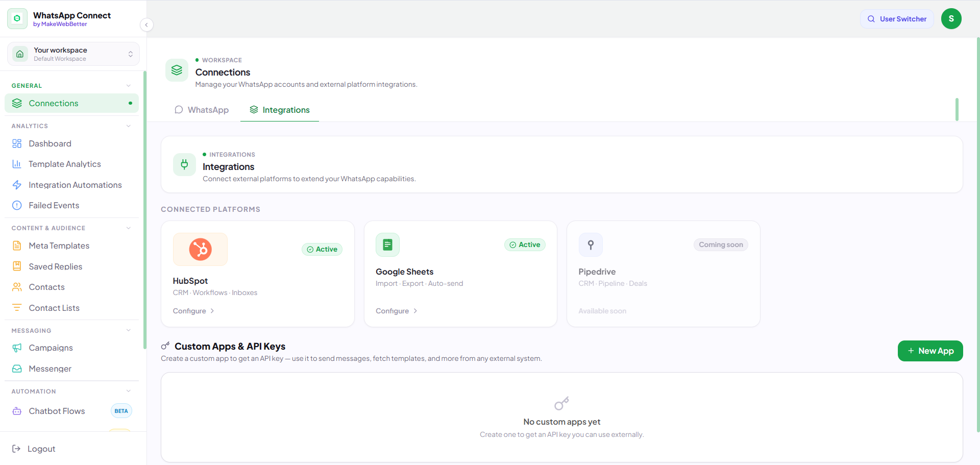Screen dimensions: 980x465
Task: Open Messenger
Action: (x=71, y=369)
